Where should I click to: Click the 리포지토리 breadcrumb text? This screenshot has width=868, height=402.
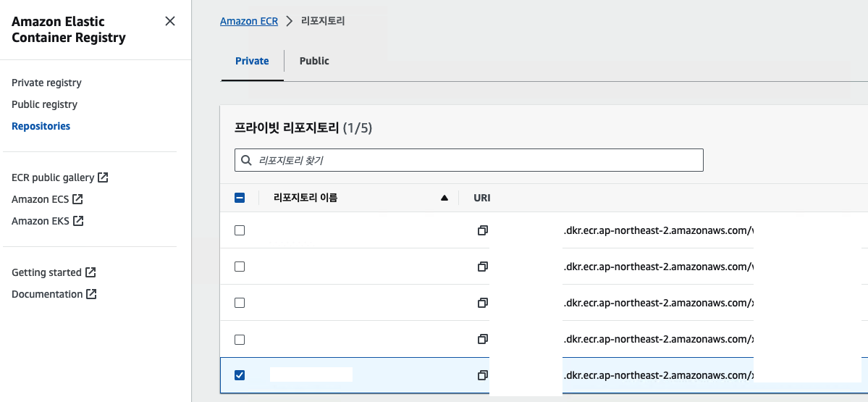pos(323,21)
